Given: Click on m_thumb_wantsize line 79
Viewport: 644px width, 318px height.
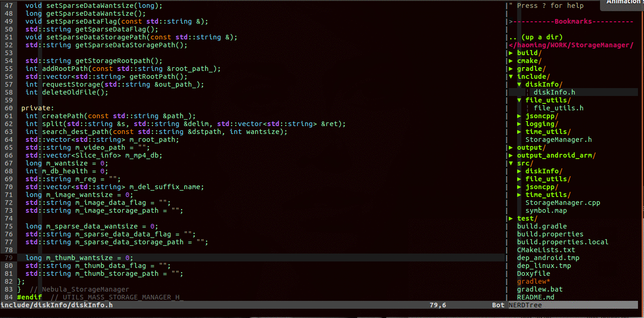Looking at the screenshot, I should tap(79, 258).
